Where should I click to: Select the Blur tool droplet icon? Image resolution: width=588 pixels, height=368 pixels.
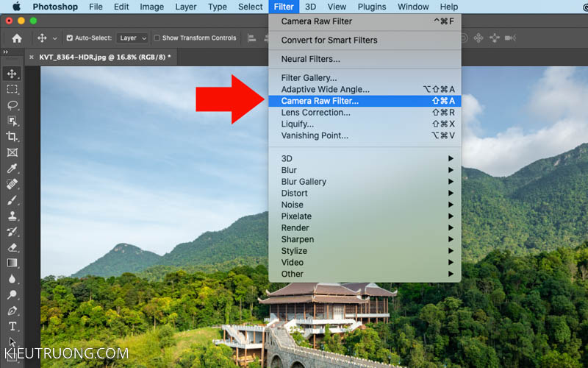12,279
